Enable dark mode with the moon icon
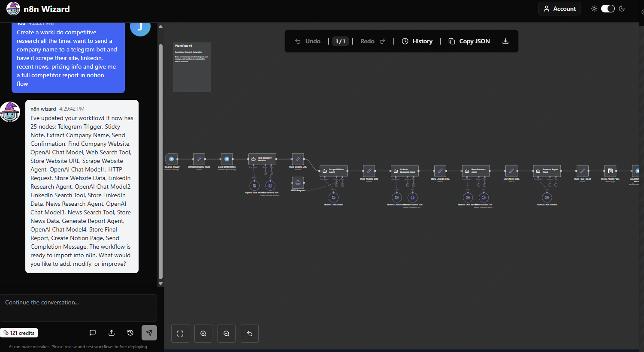This screenshot has height=352, width=644. pos(622,8)
